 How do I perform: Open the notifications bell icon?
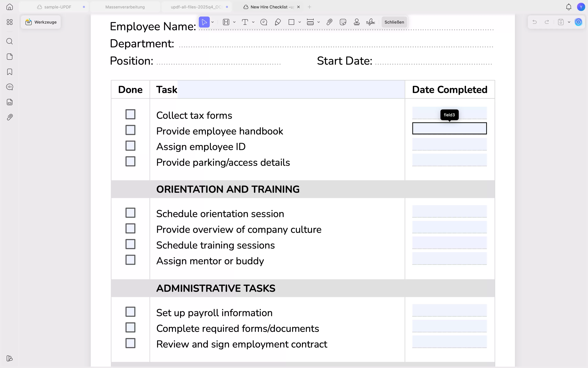point(569,7)
